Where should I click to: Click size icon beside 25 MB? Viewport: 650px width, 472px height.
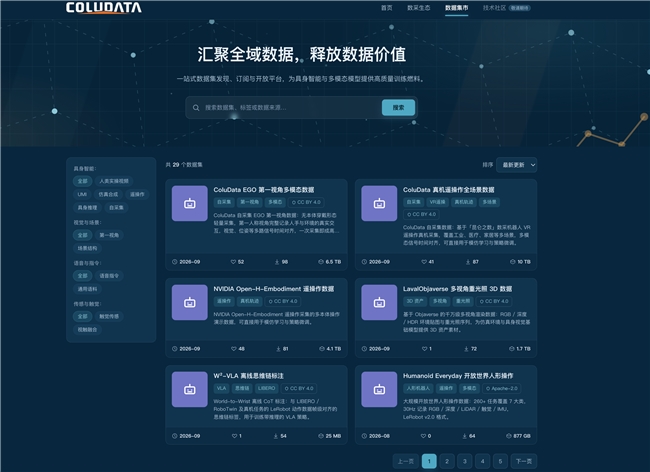pos(321,436)
